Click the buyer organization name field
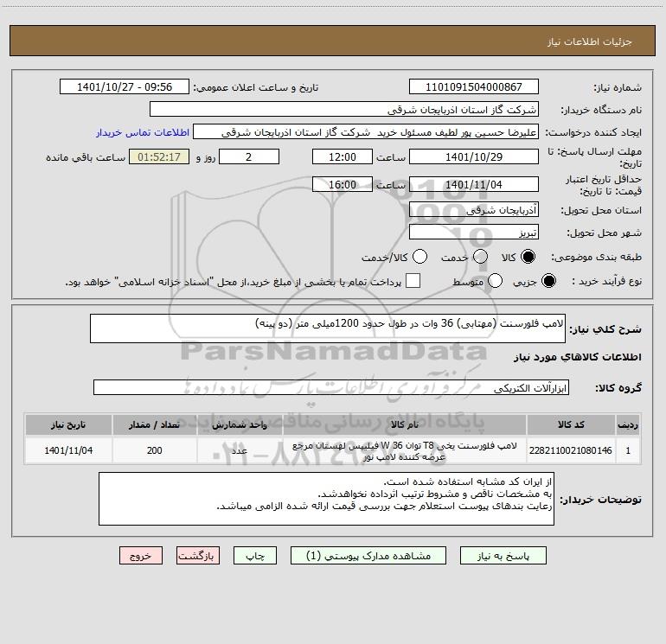The width and height of the screenshot is (666, 644). click(x=344, y=110)
